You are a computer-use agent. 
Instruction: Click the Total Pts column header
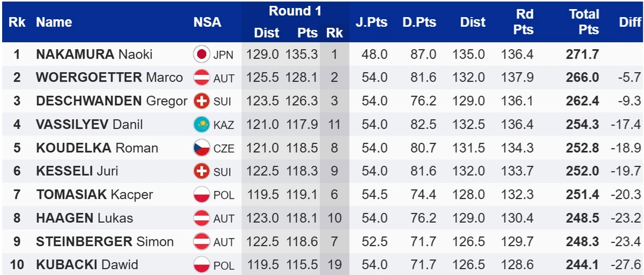point(584,22)
